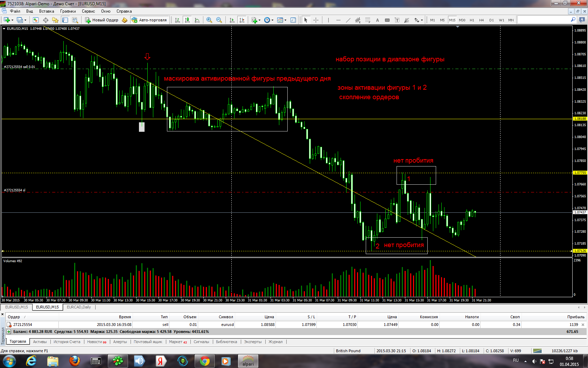Screen dimensions: 588x368
Task: Select the rectangle shape tool
Action: coord(387,20)
